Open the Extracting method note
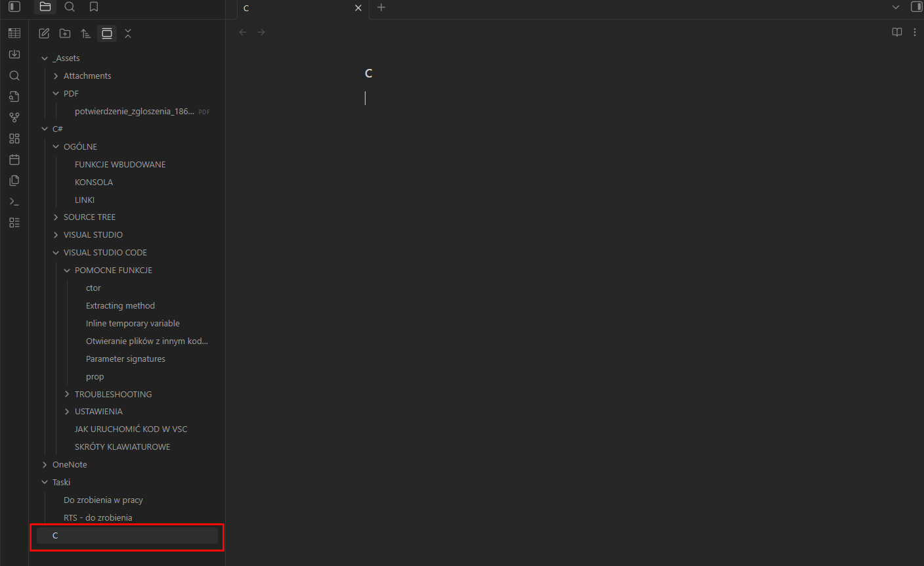The width and height of the screenshot is (924, 566). [120, 306]
